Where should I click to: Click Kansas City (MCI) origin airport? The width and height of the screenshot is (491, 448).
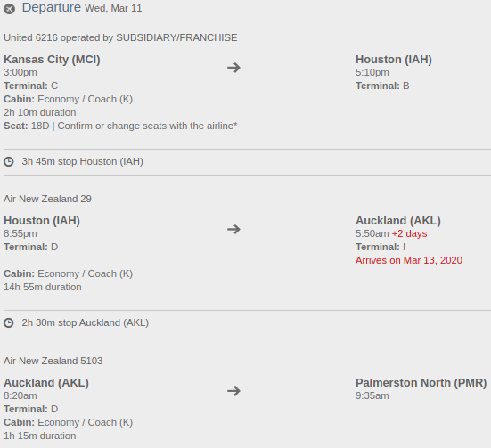52,60
